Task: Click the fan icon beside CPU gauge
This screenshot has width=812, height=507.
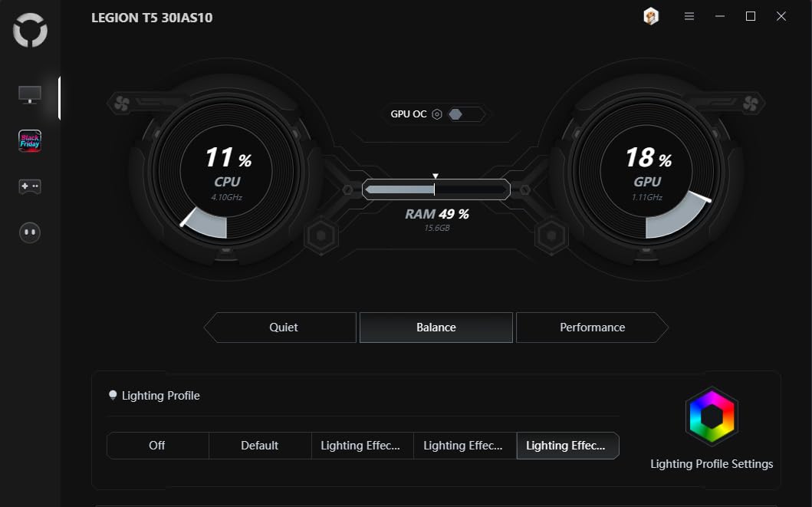Action: click(x=120, y=103)
